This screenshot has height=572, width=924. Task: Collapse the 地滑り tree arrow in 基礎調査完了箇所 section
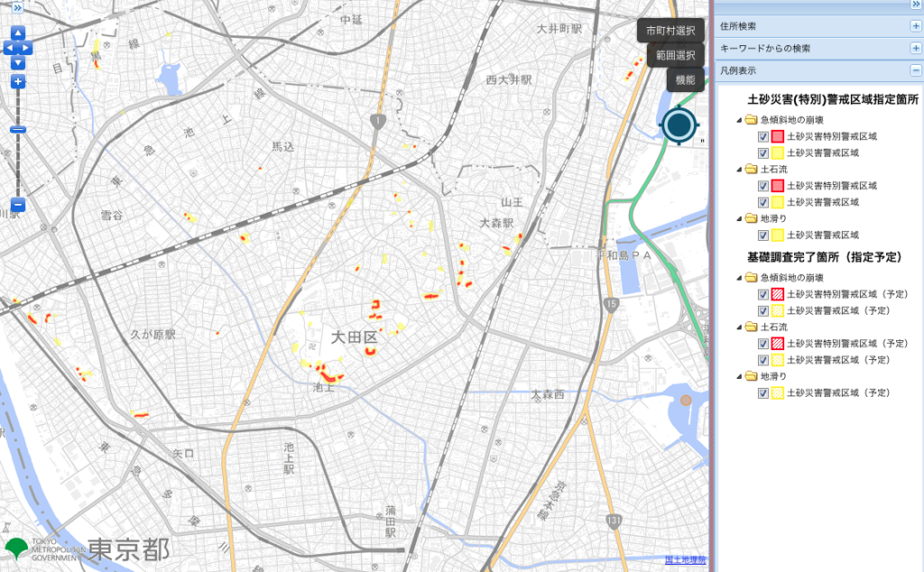[739, 376]
